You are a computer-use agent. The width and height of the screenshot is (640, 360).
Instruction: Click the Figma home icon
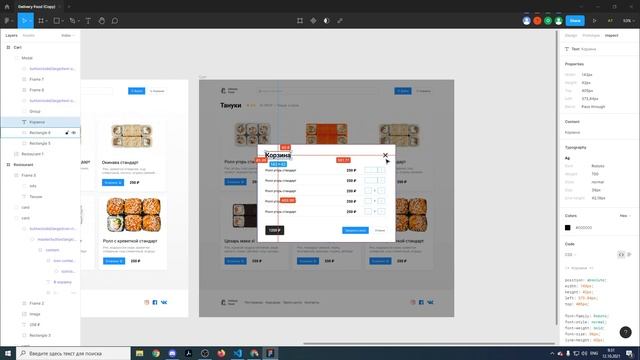(x=7, y=7)
